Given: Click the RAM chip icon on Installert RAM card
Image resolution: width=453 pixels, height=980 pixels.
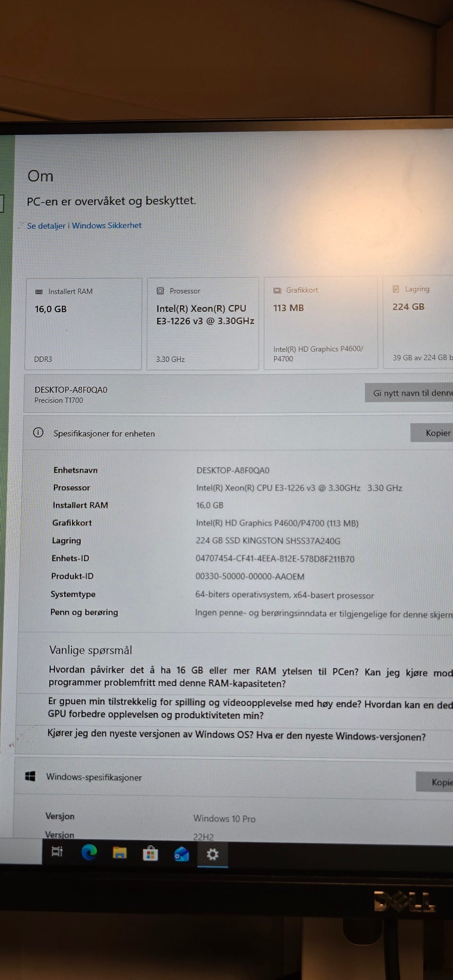Looking at the screenshot, I should [39, 291].
